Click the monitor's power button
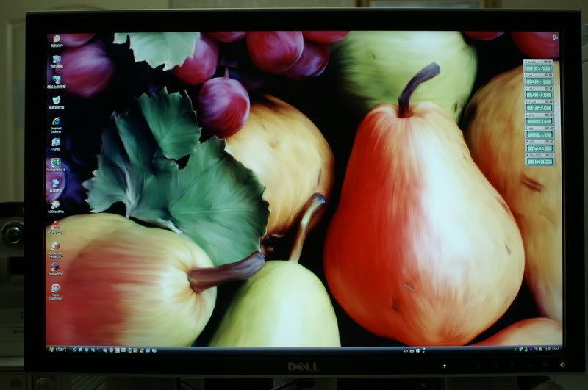 (562, 364)
